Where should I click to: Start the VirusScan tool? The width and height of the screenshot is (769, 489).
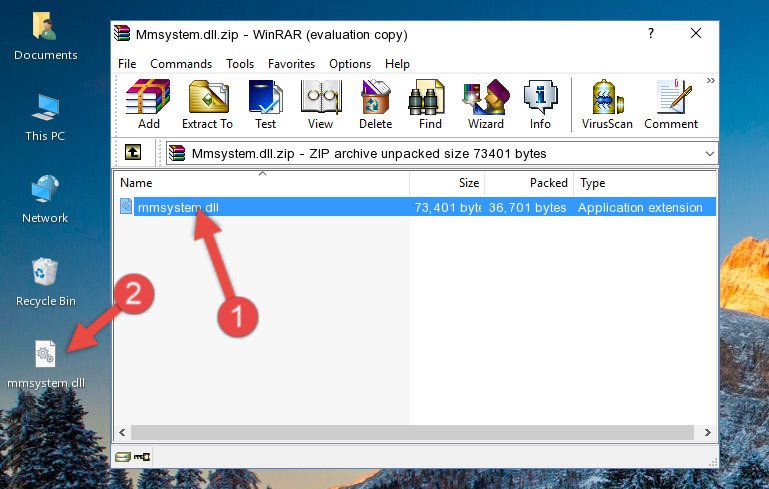click(x=607, y=104)
